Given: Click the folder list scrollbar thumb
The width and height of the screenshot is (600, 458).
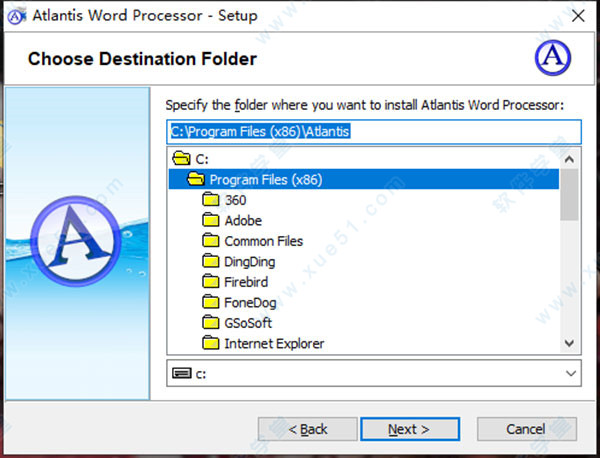Looking at the screenshot, I should click(x=569, y=194).
